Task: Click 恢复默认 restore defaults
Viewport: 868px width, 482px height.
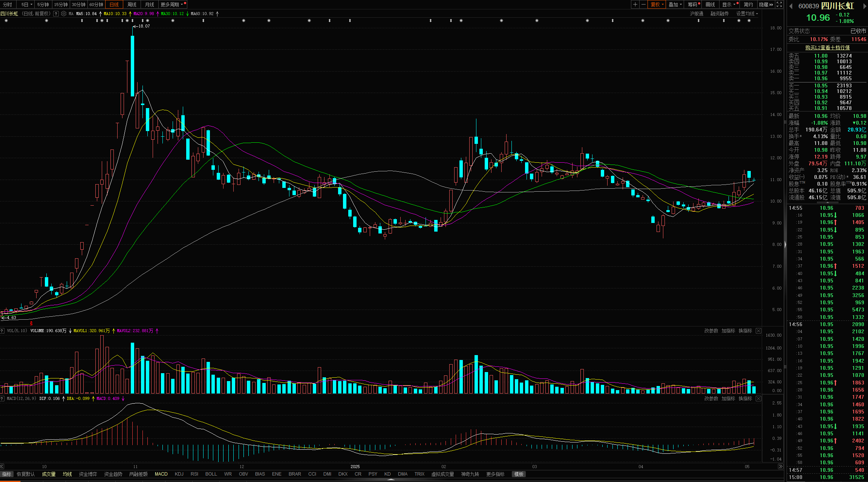Action: pyautogui.click(x=26, y=474)
